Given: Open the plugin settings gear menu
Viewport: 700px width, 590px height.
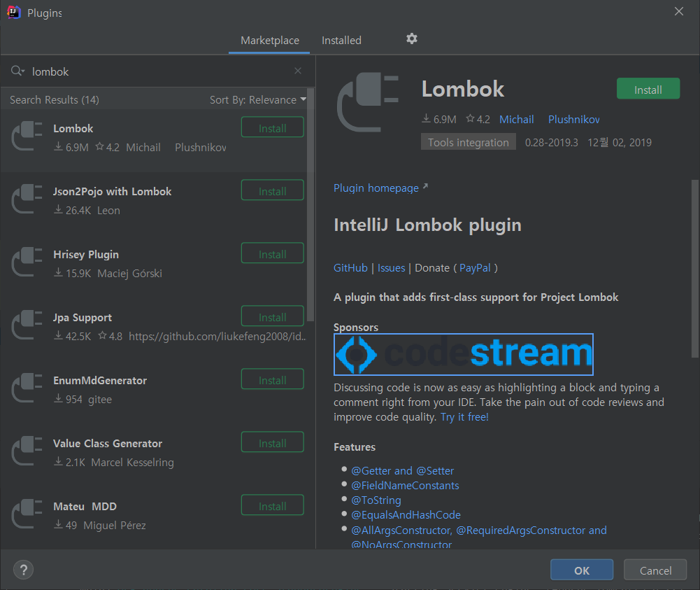Looking at the screenshot, I should pyautogui.click(x=412, y=39).
